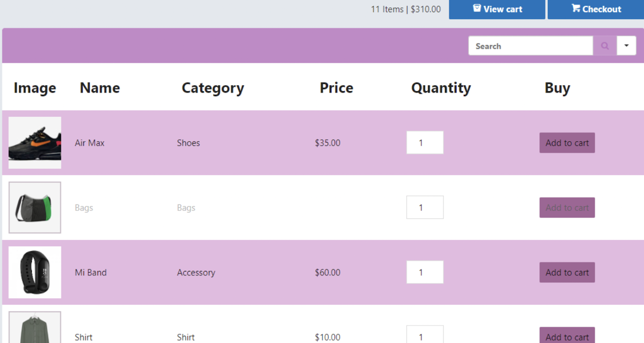This screenshot has height=343, width=644.
Task: Sort by the Price column header
Action: click(336, 88)
